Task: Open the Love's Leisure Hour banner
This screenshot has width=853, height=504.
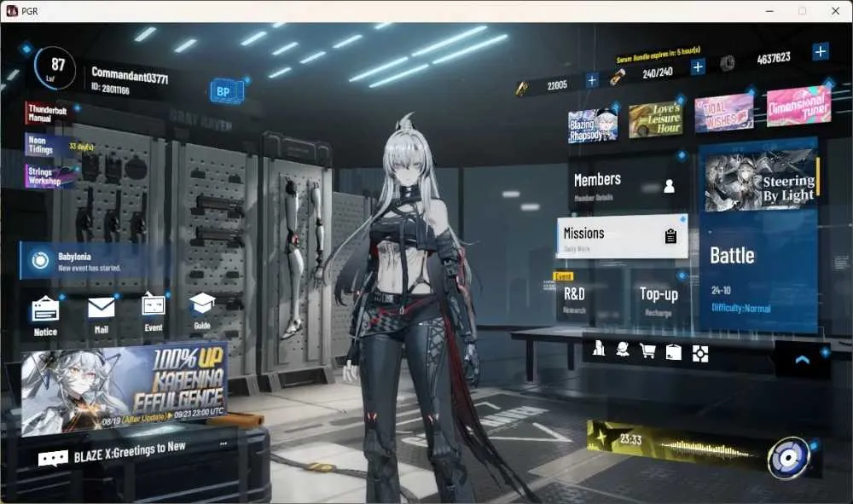Action: tap(655, 119)
